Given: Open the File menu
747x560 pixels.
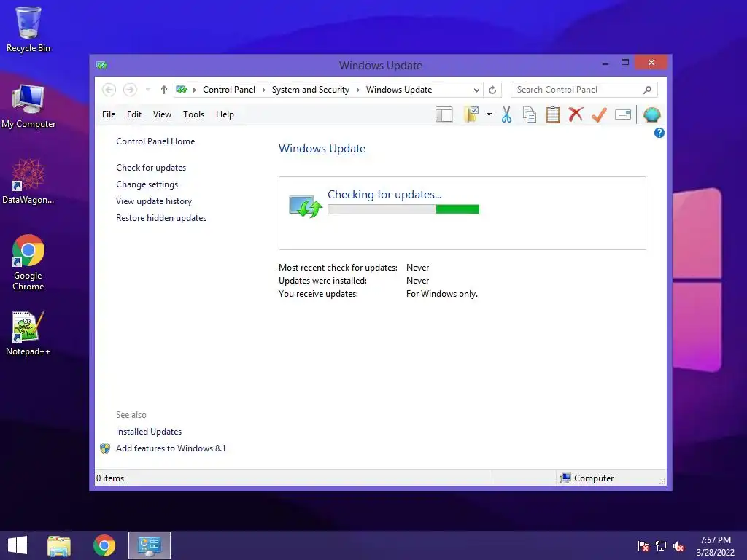Looking at the screenshot, I should tap(109, 114).
